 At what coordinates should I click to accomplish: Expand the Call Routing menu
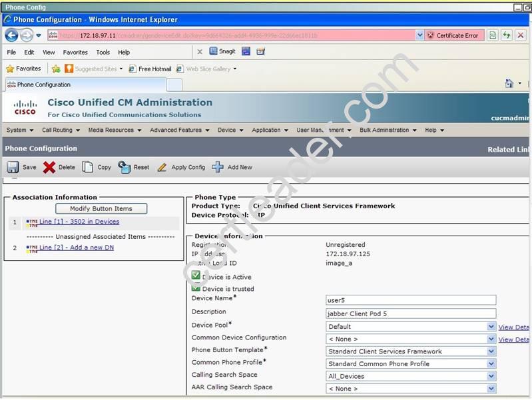coord(61,130)
